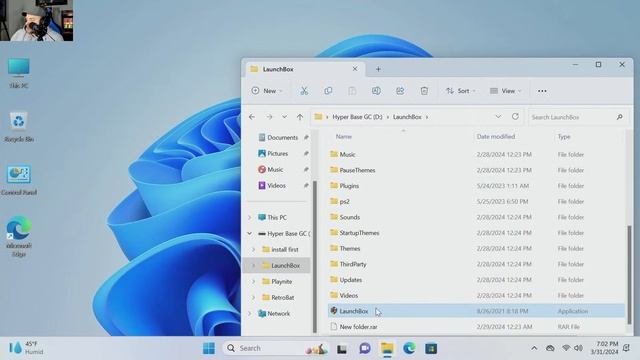
Task: Select the LaunchBox application file
Action: tap(476, 311)
